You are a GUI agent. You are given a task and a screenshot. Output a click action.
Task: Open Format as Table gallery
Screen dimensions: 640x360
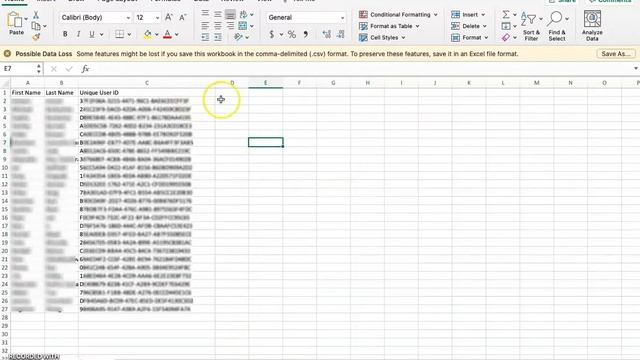tap(389, 26)
